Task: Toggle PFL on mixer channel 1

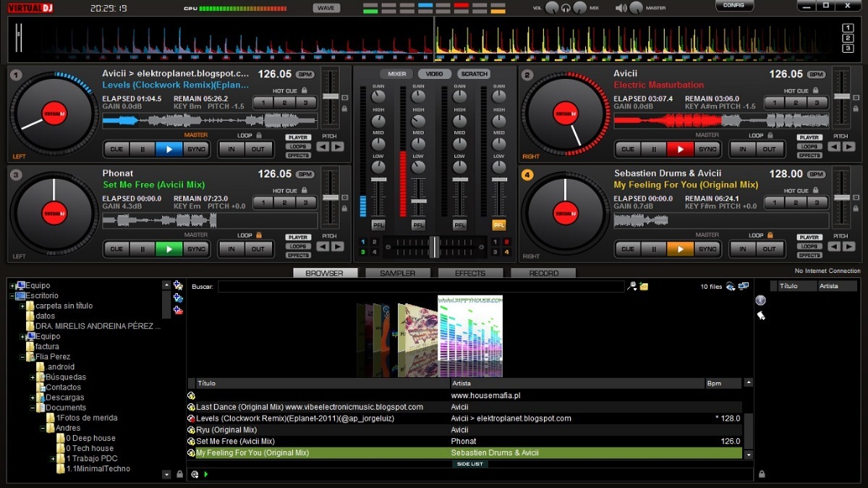Action: tap(378, 225)
